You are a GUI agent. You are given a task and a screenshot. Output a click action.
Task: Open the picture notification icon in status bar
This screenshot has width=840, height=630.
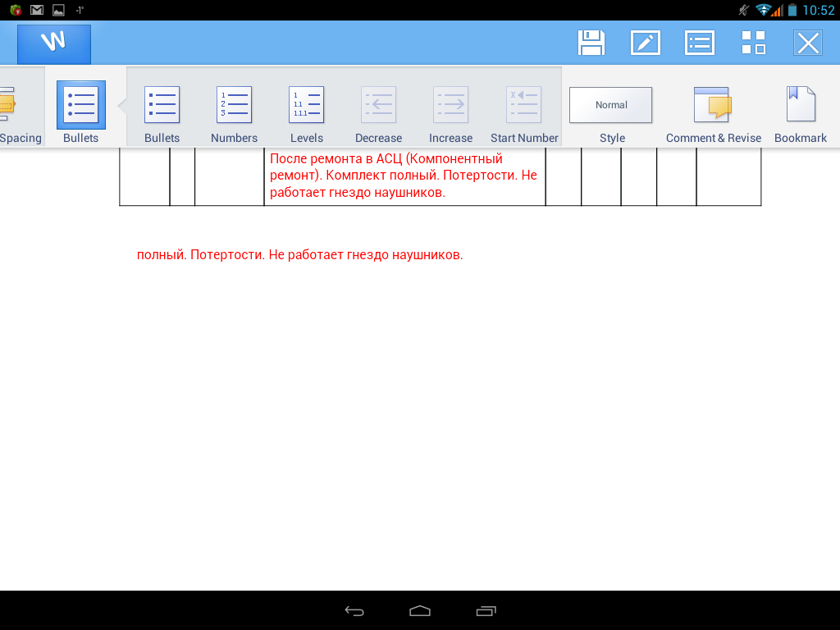pyautogui.click(x=58, y=10)
